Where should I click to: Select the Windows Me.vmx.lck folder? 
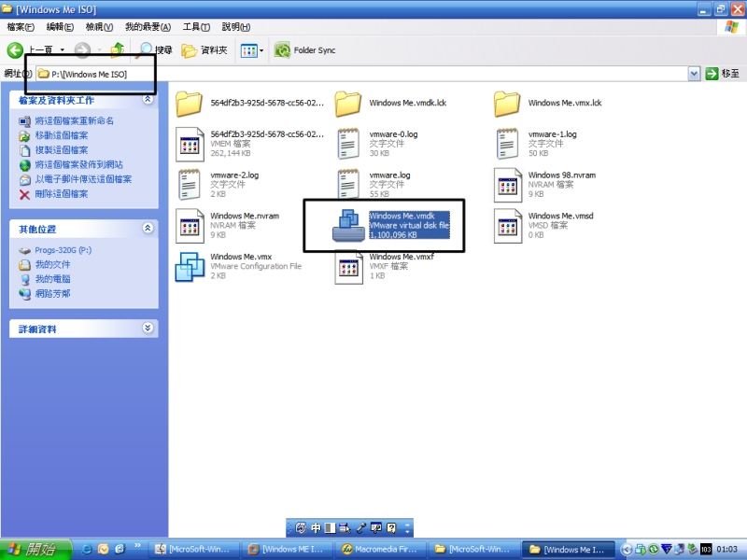[x=507, y=104]
